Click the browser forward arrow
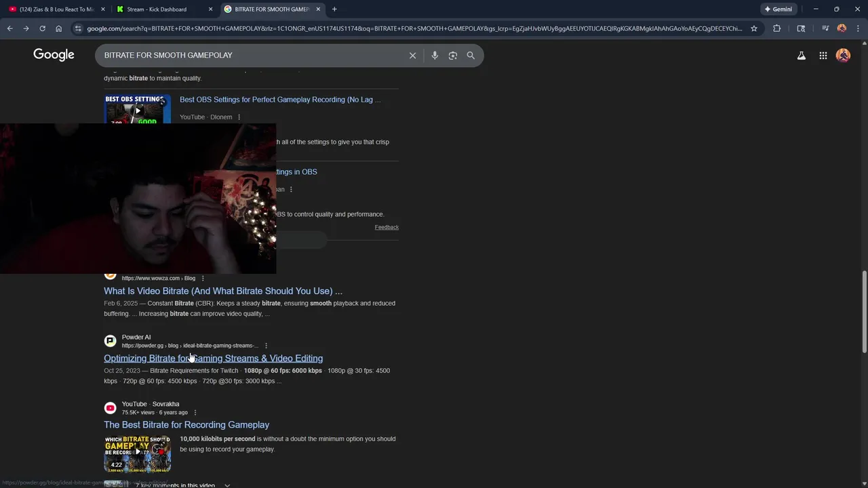Image resolution: width=868 pixels, height=488 pixels. coord(26,28)
